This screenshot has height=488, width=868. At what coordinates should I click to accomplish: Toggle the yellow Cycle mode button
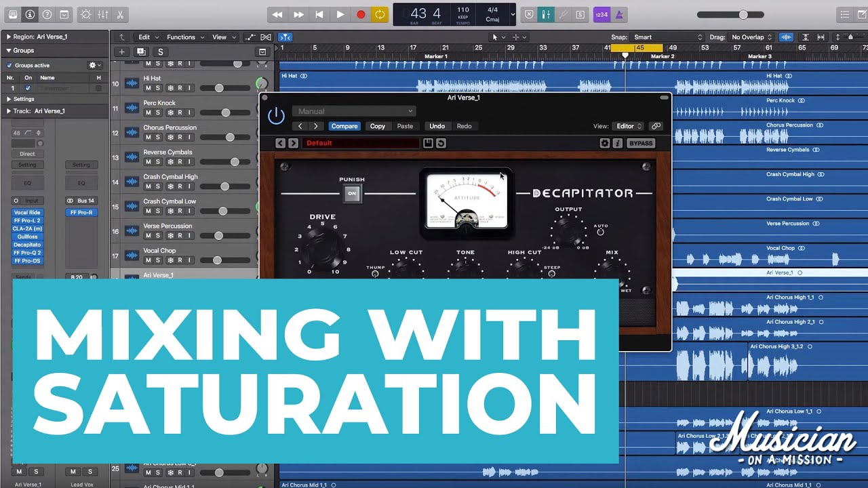coord(380,14)
